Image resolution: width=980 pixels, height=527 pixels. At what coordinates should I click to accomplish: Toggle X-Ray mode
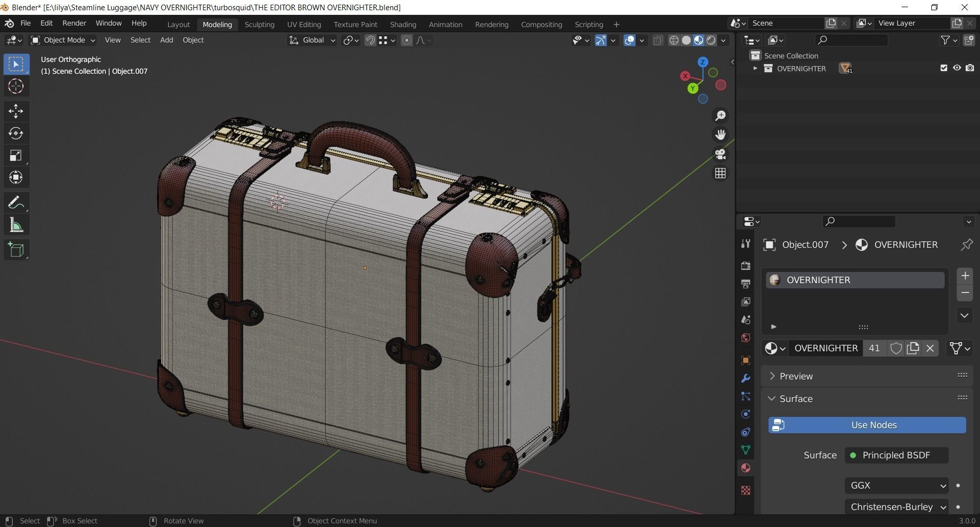point(658,40)
